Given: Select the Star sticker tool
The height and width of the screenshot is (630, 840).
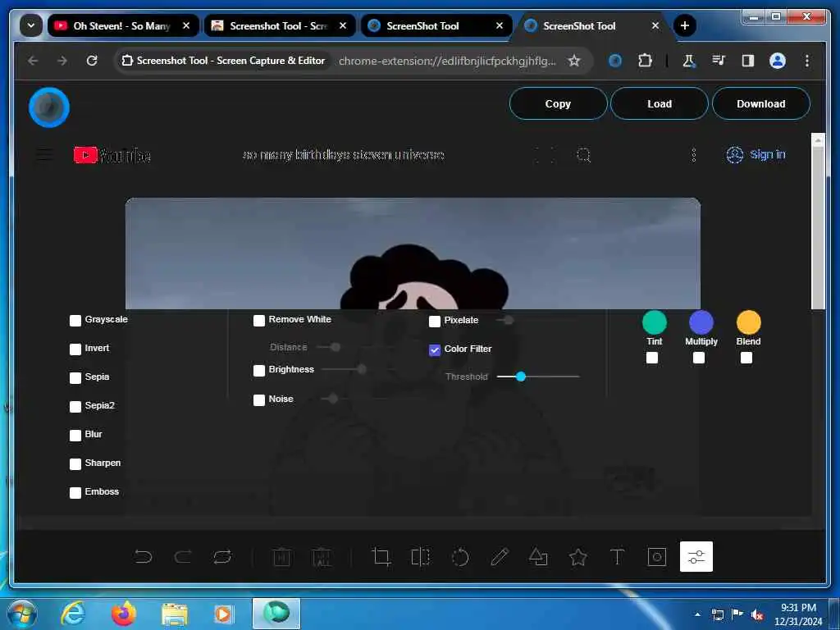Looking at the screenshot, I should click(x=578, y=557).
